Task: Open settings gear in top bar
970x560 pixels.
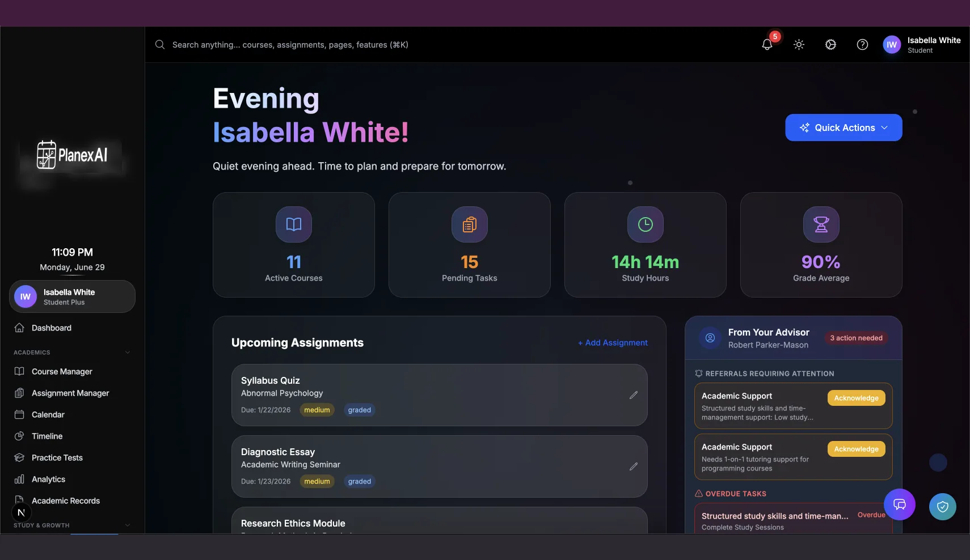Action: coord(830,45)
